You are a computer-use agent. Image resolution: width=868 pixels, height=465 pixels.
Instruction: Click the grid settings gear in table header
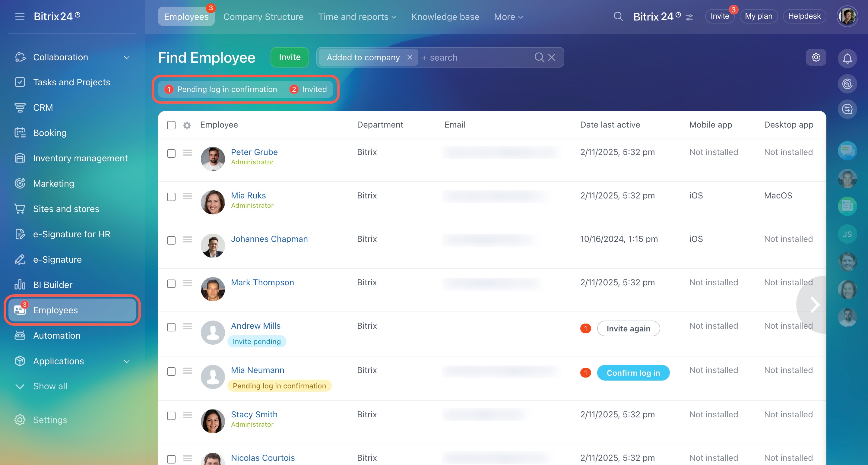187,125
